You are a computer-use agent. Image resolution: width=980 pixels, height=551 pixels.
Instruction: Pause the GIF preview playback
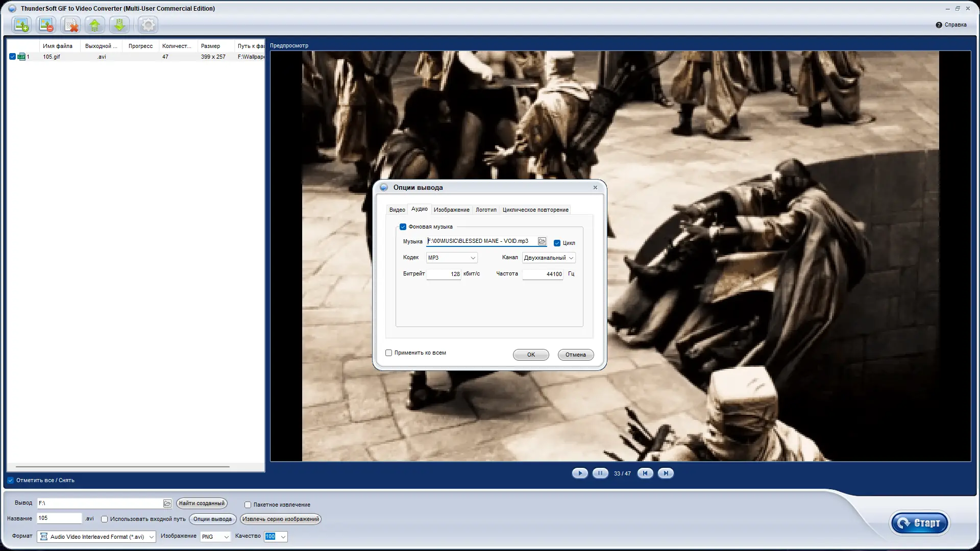pos(600,473)
